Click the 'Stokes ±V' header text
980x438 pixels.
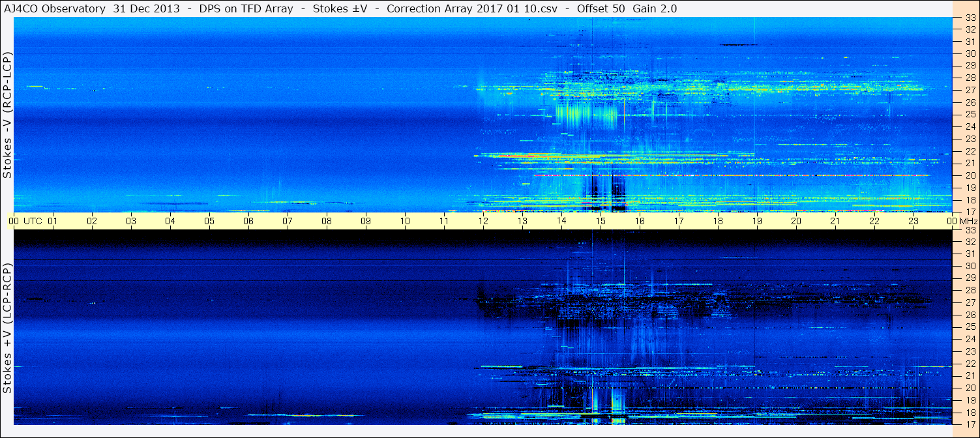pos(339,8)
